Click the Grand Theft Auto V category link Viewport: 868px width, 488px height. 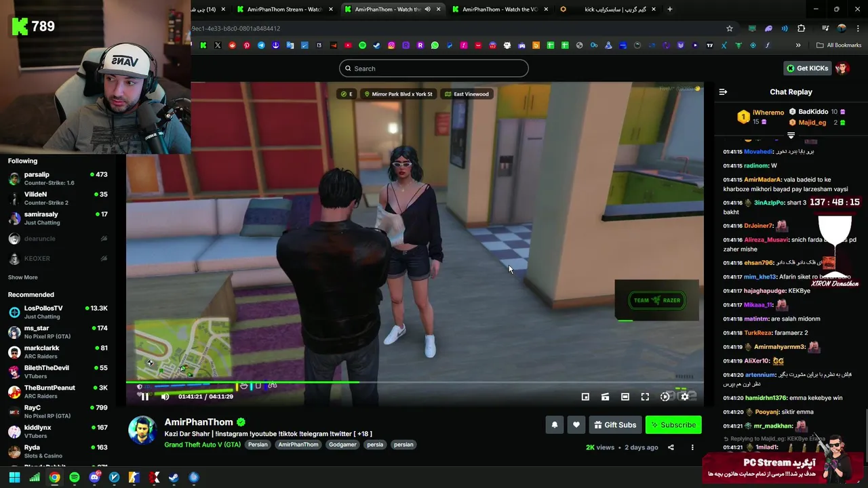[202, 445]
